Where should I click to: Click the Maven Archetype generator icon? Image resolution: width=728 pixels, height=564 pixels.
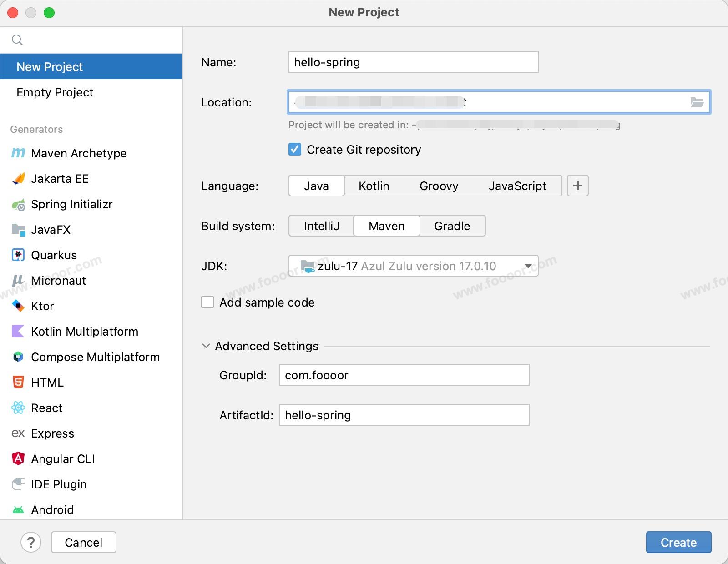[x=18, y=153]
